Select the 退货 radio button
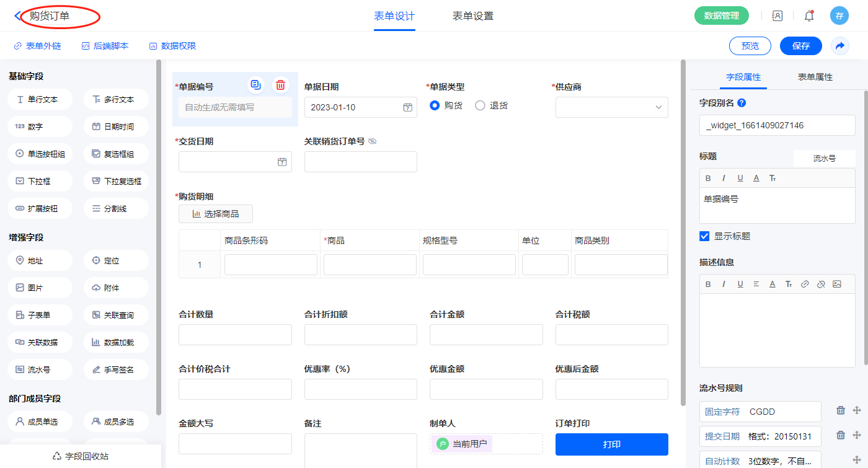Screen dimensions: 868x468 coord(480,105)
